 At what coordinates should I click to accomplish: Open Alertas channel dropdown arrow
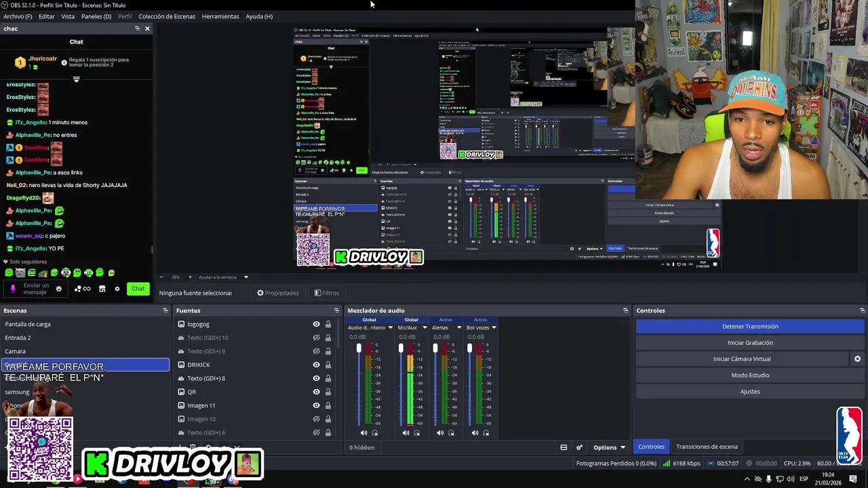point(459,327)
